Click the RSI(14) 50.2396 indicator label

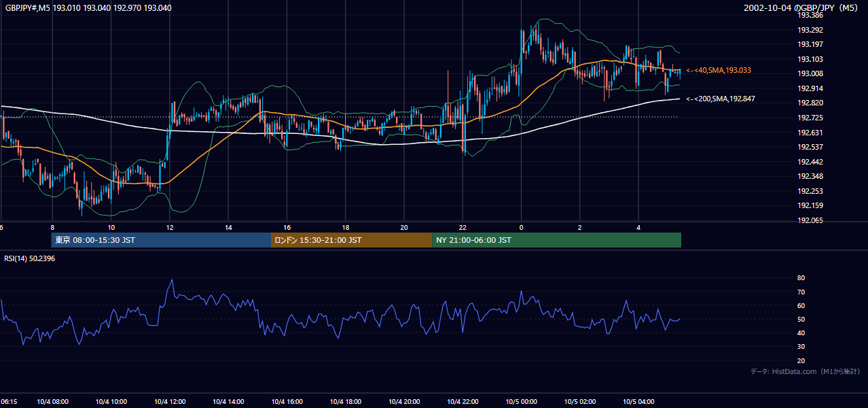point(30,258)
